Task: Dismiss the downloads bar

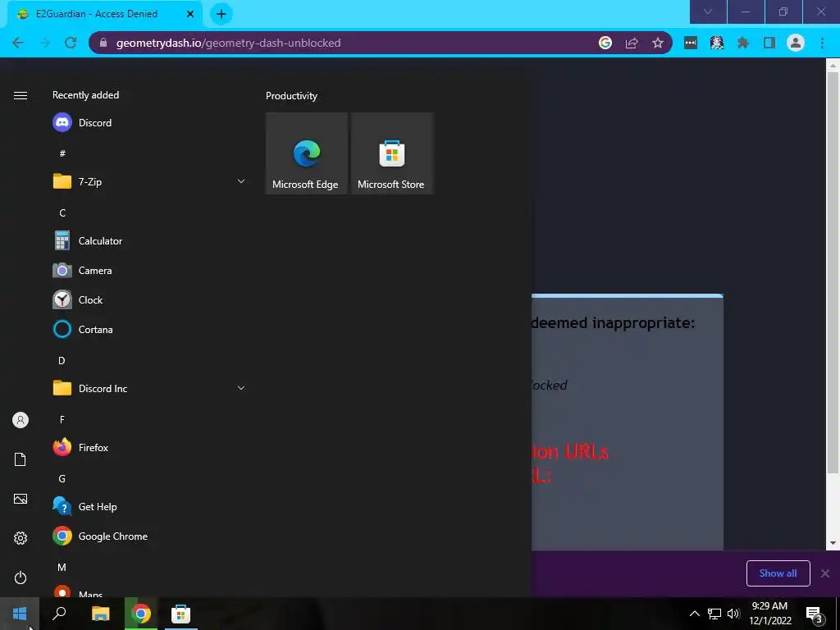Action: [825, 573]
